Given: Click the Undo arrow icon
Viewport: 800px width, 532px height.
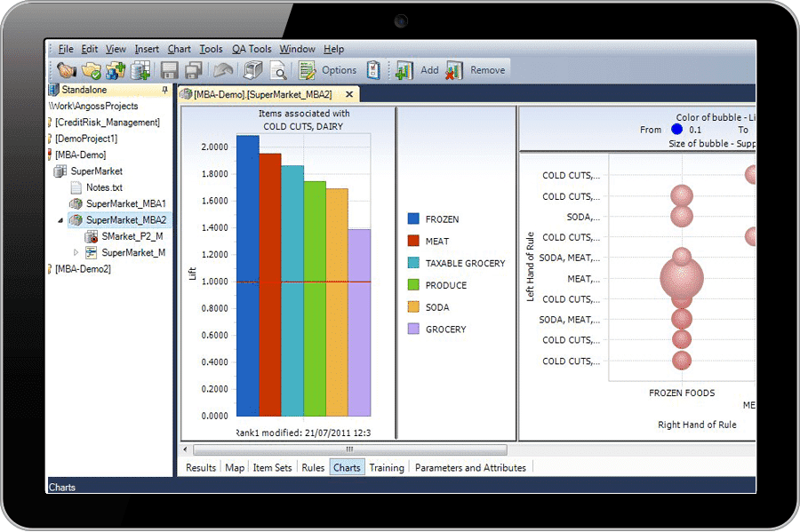Looking at the screenshot, I should coord(224,71).
